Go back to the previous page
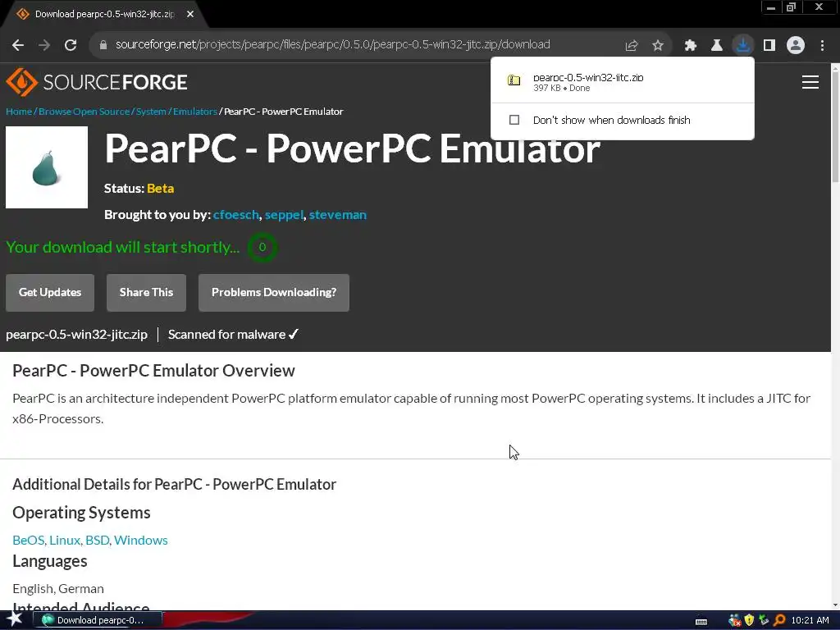840x630 pixels. point(18,45)
